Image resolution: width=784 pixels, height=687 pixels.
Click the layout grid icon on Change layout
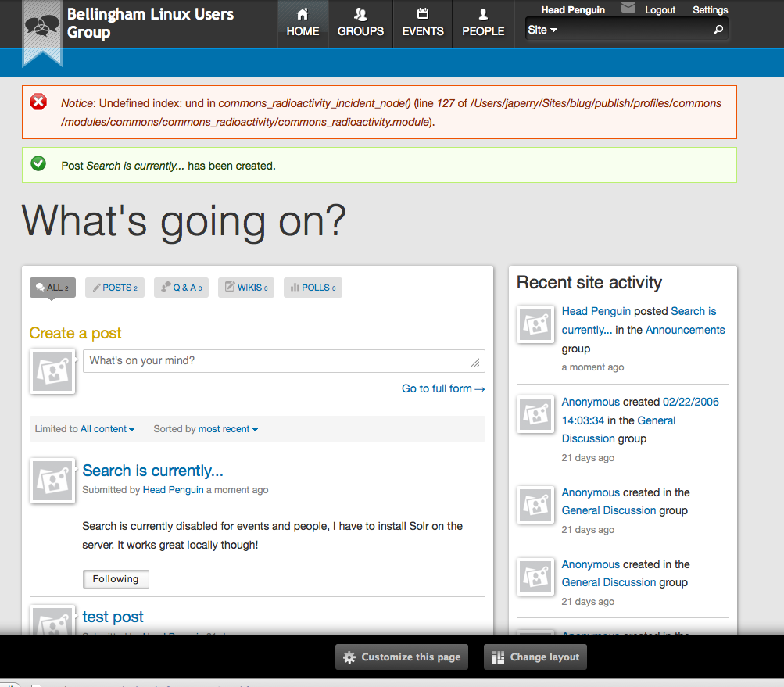498,657
